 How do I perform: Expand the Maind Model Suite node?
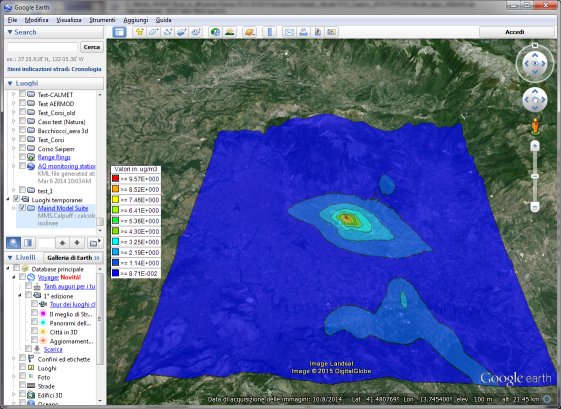[x=14, y=208]
